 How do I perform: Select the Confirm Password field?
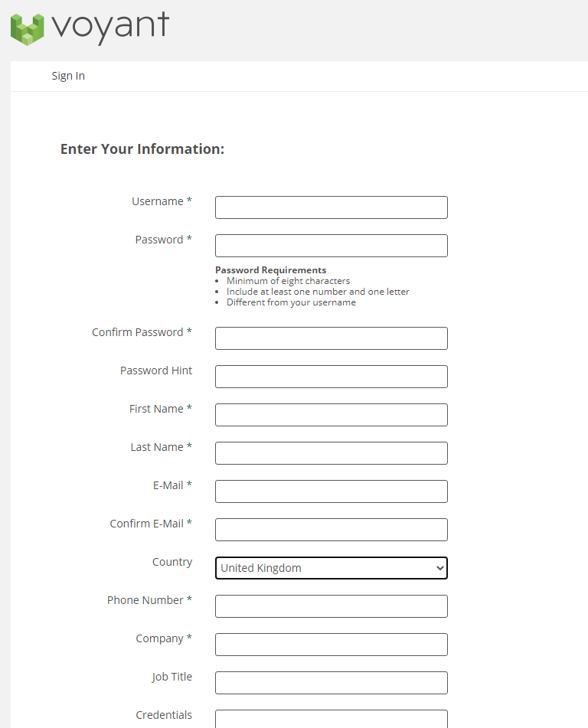tap(331, 338)
